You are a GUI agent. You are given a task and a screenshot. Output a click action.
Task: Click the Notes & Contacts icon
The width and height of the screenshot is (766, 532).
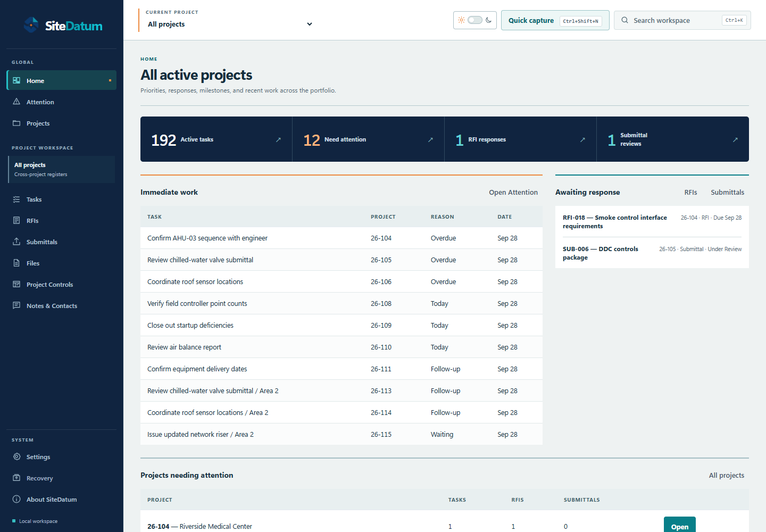16,305
